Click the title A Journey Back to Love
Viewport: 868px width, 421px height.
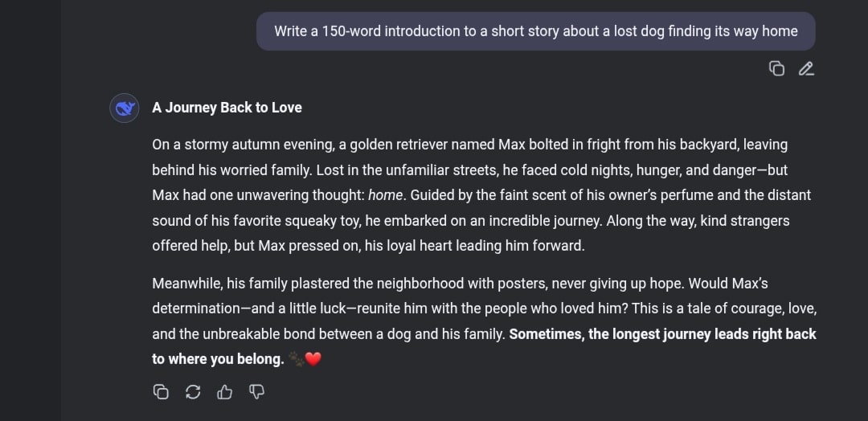[227, 108]
